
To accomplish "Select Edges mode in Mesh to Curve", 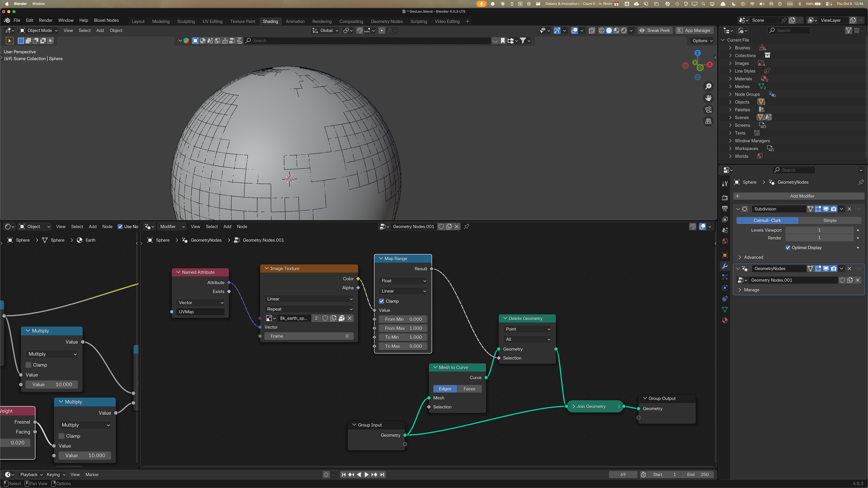I will tap(445, 389).
